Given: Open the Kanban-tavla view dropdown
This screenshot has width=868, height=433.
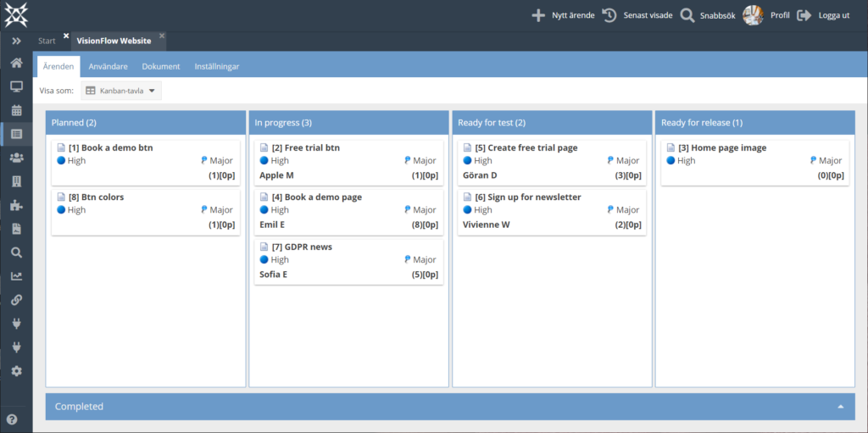Looking at the screenshot, I should point(121,91).
